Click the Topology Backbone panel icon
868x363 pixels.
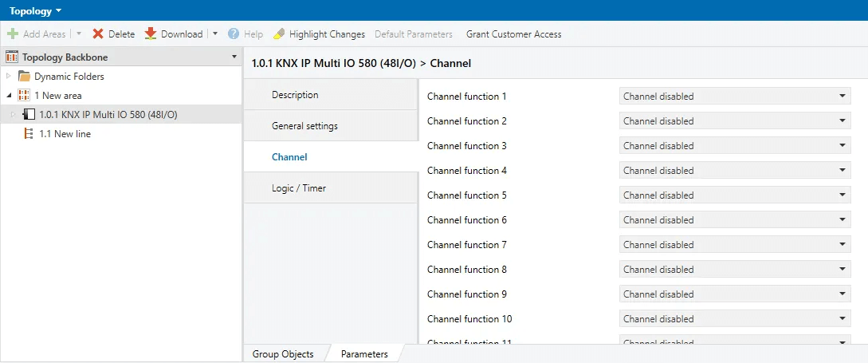[x=12, y=57]
